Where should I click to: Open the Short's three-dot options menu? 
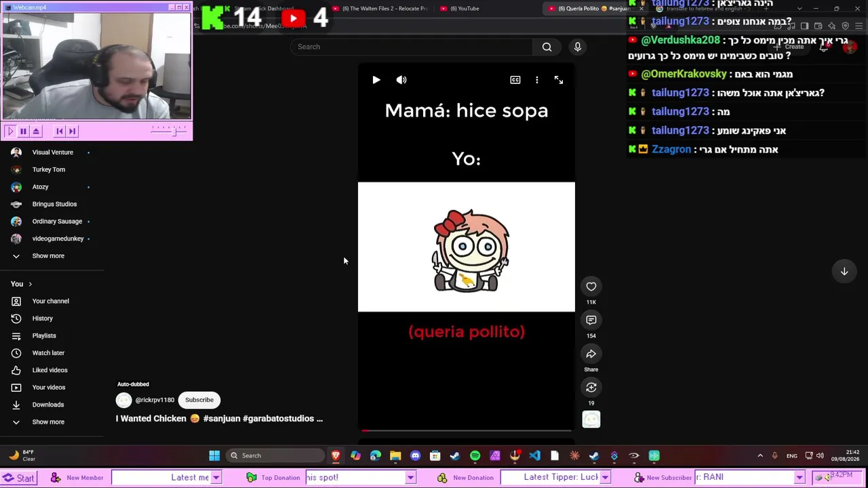tap(537, 80)
